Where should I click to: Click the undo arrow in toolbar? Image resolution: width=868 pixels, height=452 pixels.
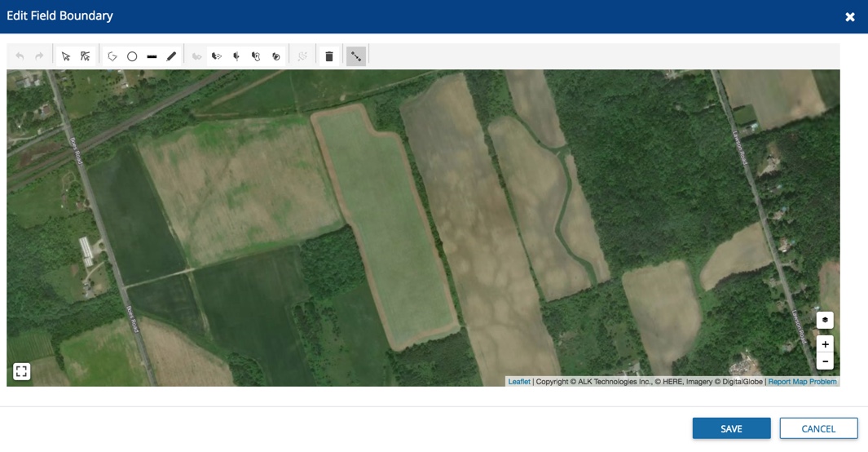pyautogui.click(x=20, y=56)
